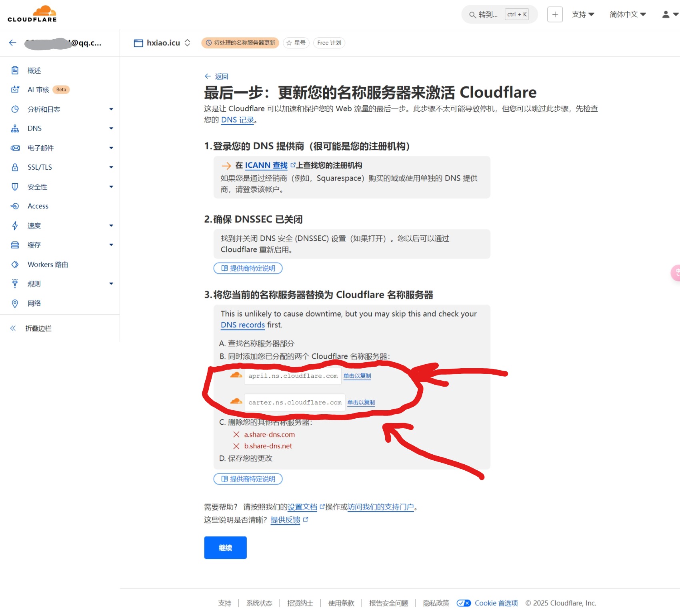Image resolution: width=680 pixels, height=616 pixels.
Task: Click the SSL/TLS lock icon
Action: coord(15,167)
